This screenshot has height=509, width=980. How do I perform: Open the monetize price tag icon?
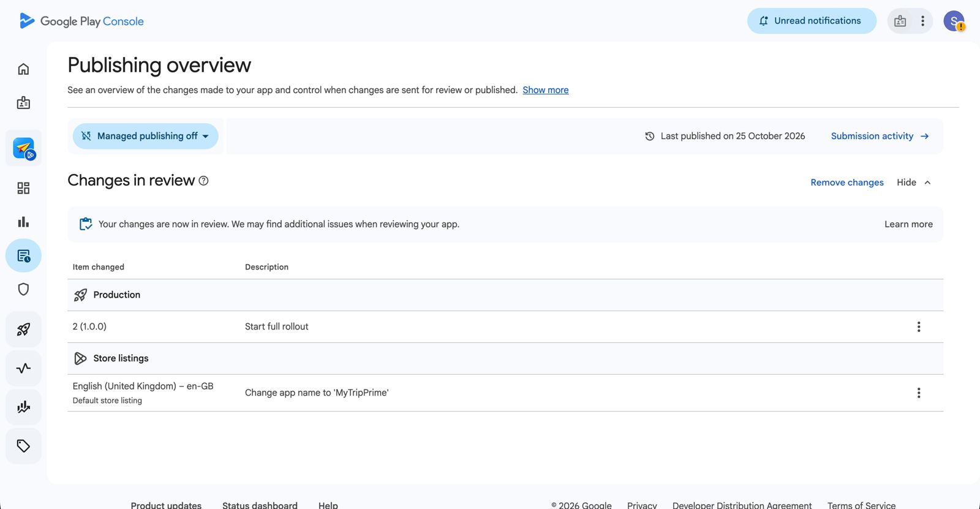[23, 445]
